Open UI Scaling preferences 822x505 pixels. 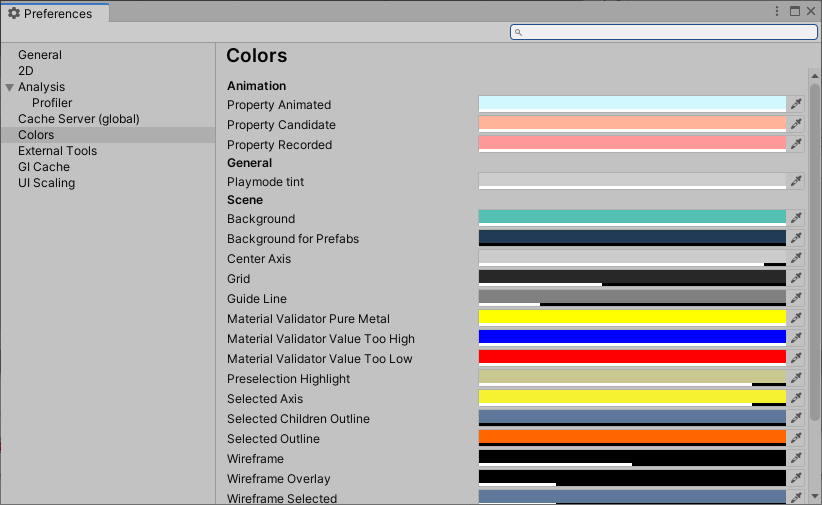[46, 183]
